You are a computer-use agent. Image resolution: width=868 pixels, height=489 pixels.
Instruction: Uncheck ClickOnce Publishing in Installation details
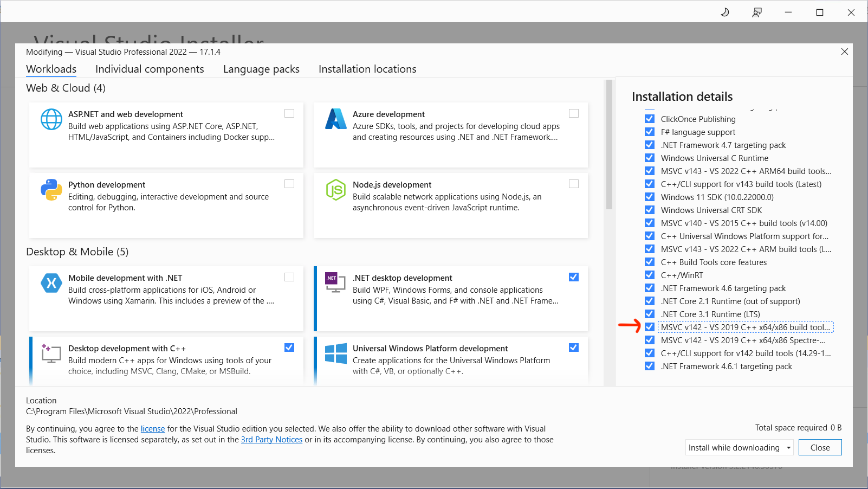pyautogui.click(x=649, y=119)
